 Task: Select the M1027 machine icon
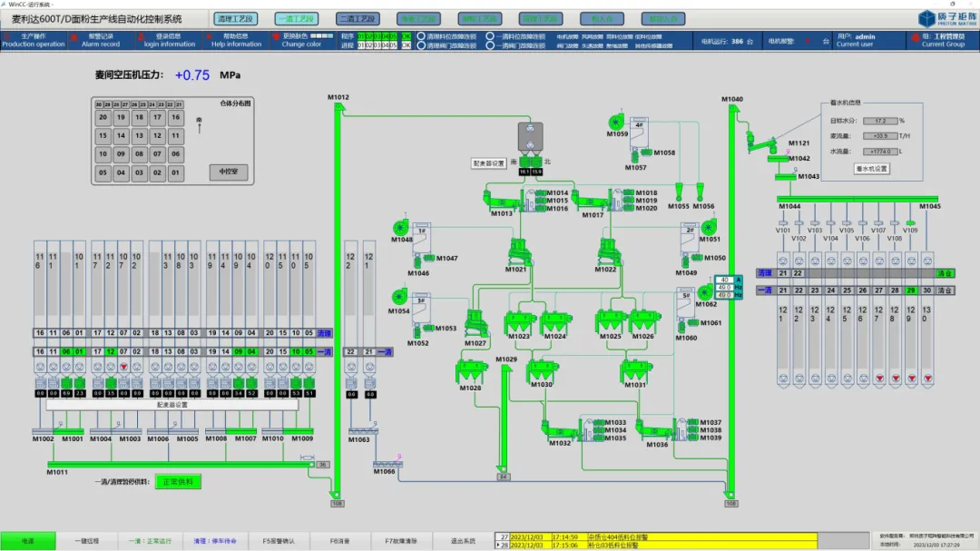coord(475,323)
